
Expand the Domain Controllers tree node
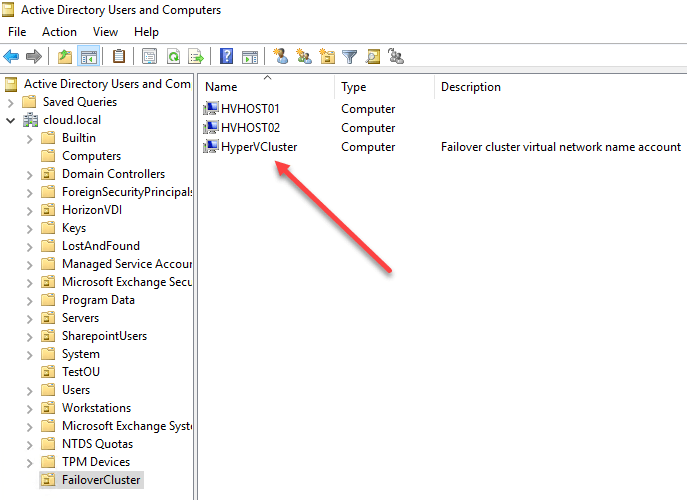click(29, 174)
